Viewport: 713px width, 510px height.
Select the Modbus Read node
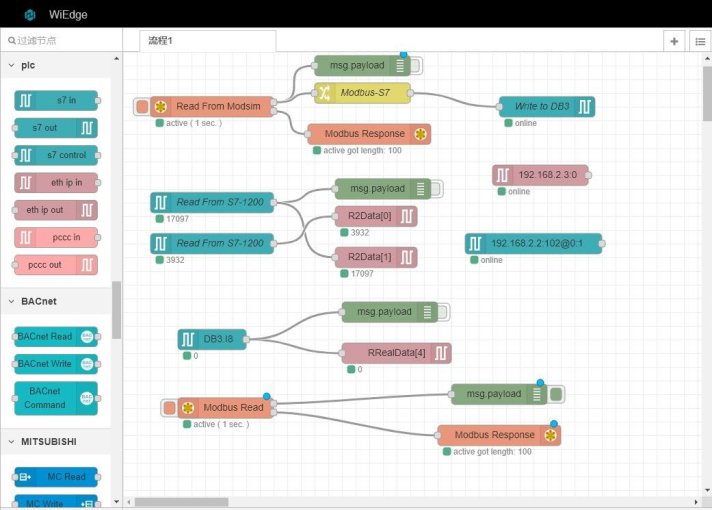[x=226, y=407]
